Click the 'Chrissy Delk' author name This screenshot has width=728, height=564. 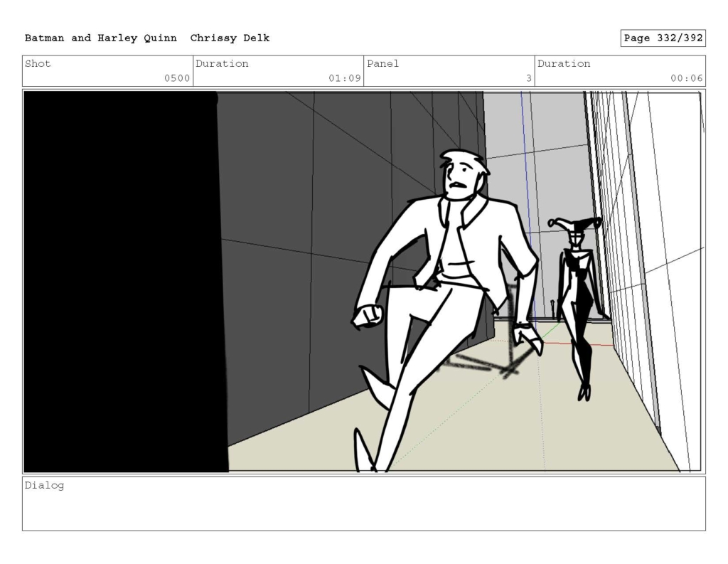click(230, 38)
